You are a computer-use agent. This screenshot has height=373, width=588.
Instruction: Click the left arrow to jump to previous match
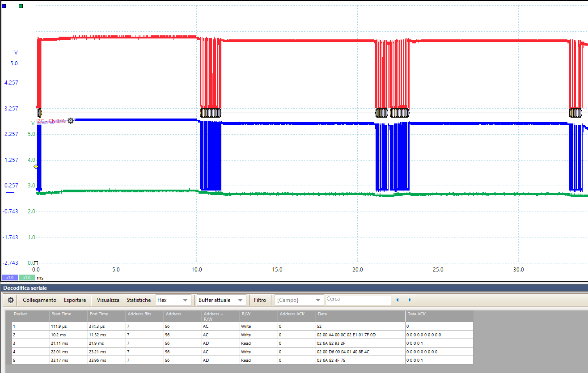coord(398,300)
